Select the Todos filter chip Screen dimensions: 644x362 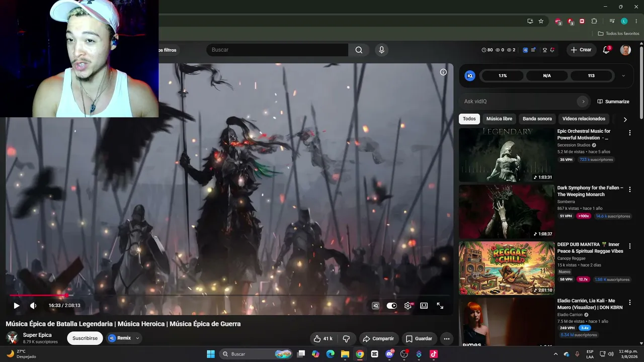(x=469, y=119)
